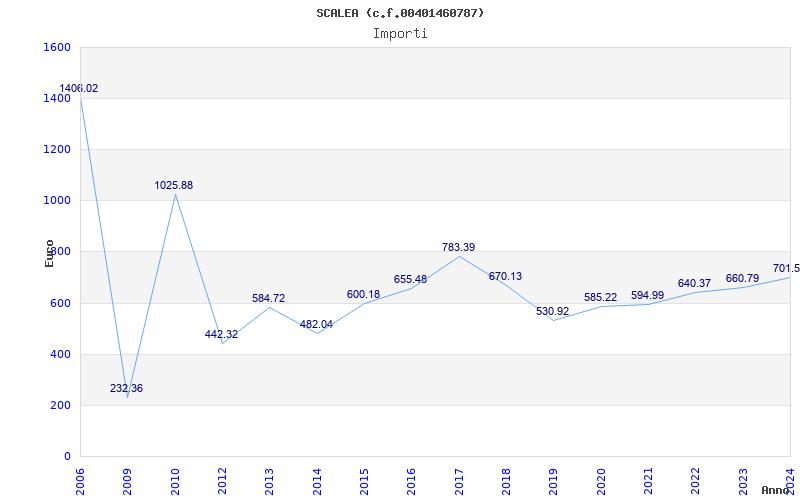Viewport: 800px width, 500px height.
Task: Click the 2023 x-axis year label
Action: tap(743, 481)
